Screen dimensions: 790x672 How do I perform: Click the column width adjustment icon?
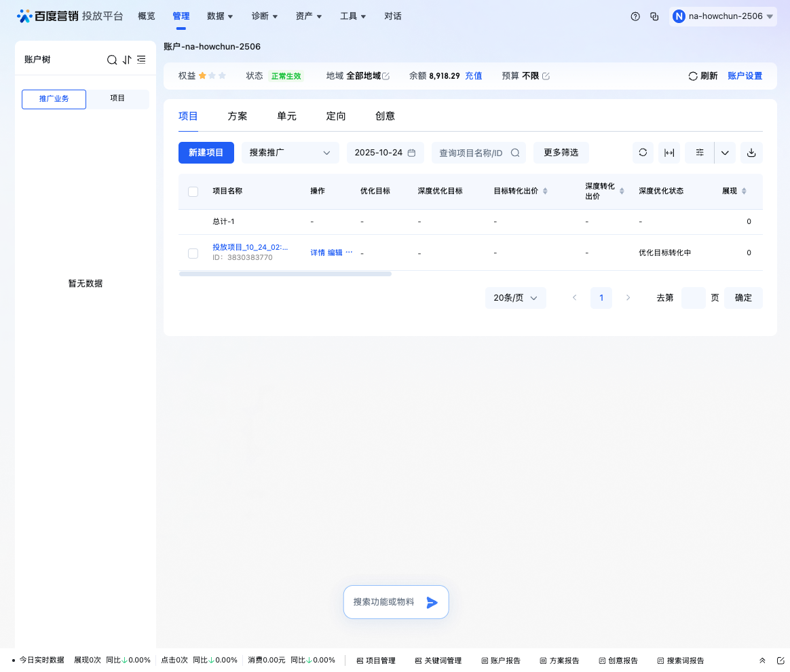click(669, 153)
